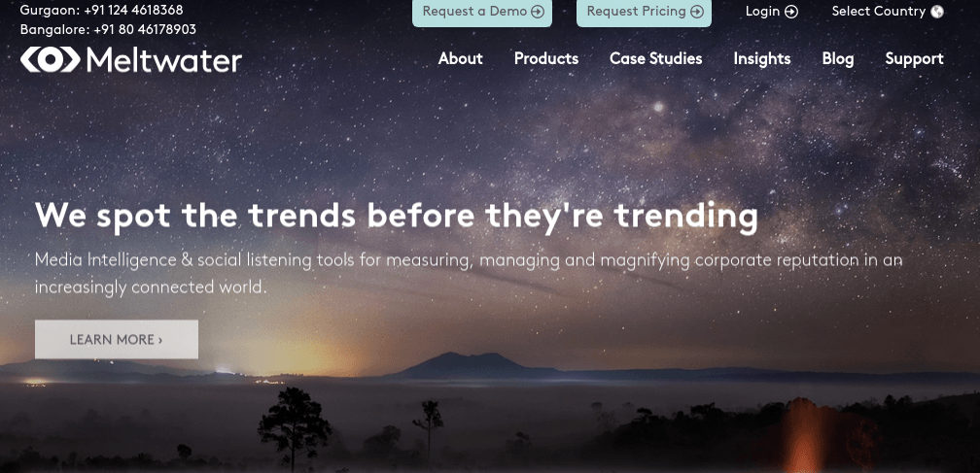Click the Meltwater wordmark text
This screenshot has height=473, width=980.
click(x=164, y=60)
